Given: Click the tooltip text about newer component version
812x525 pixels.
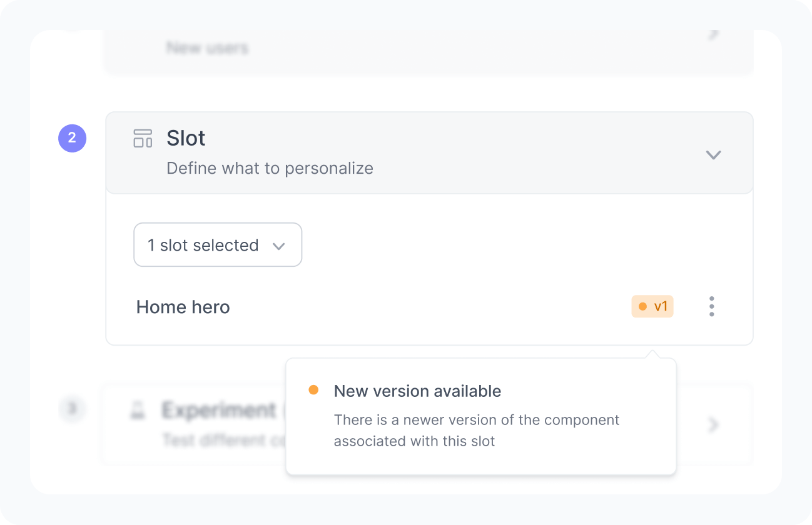Looking at the screenshot, I should point(476,431).
